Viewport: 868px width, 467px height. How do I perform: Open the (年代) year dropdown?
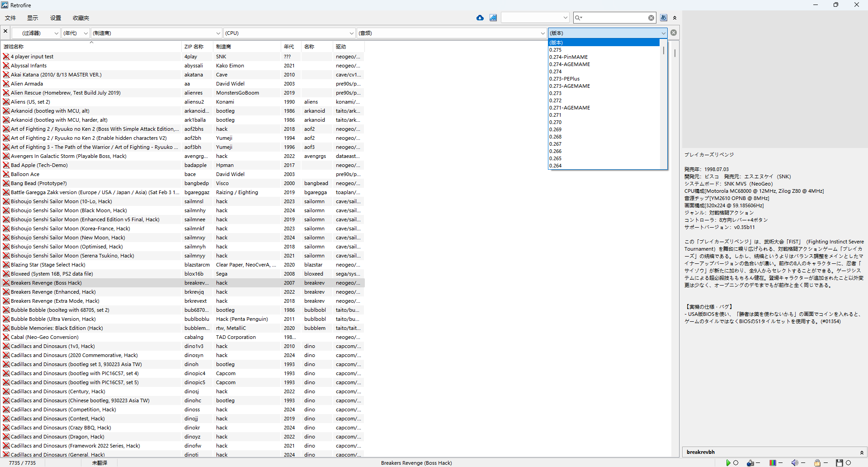pyautogui.click(x=75, y=33)
